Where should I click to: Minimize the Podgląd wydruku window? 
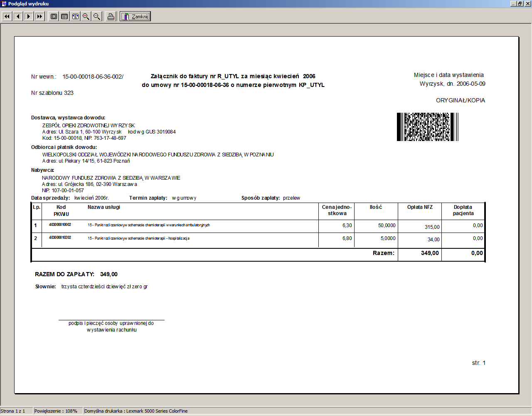pos(513,4)
